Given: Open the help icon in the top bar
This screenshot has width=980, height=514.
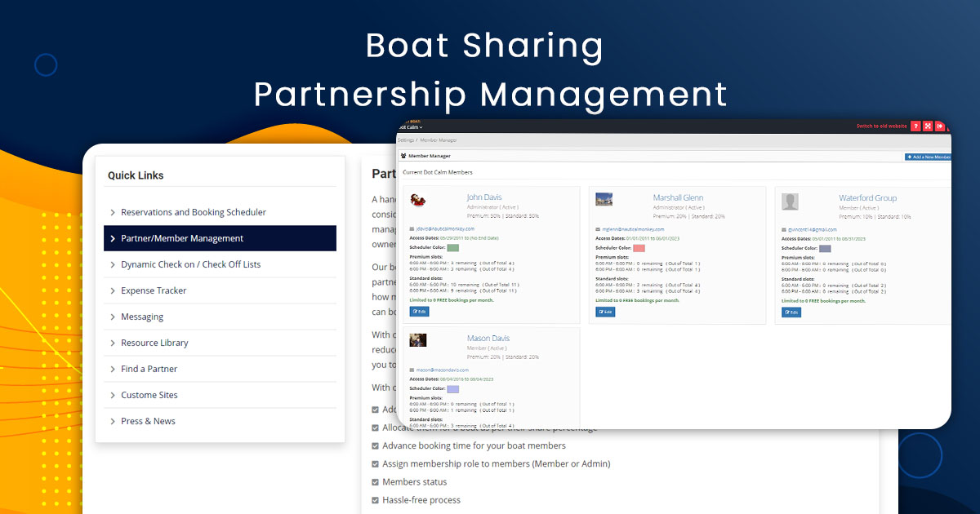Looking at the screenshot, I should (x=915, y=125).
